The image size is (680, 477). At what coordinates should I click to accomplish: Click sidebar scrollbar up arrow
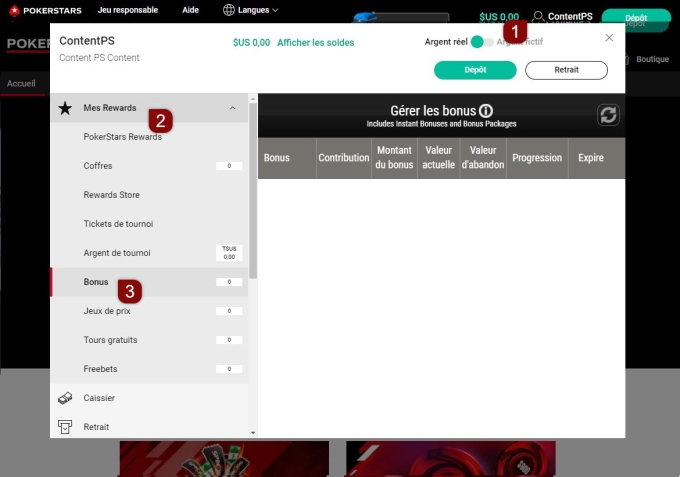coord(253,99)
